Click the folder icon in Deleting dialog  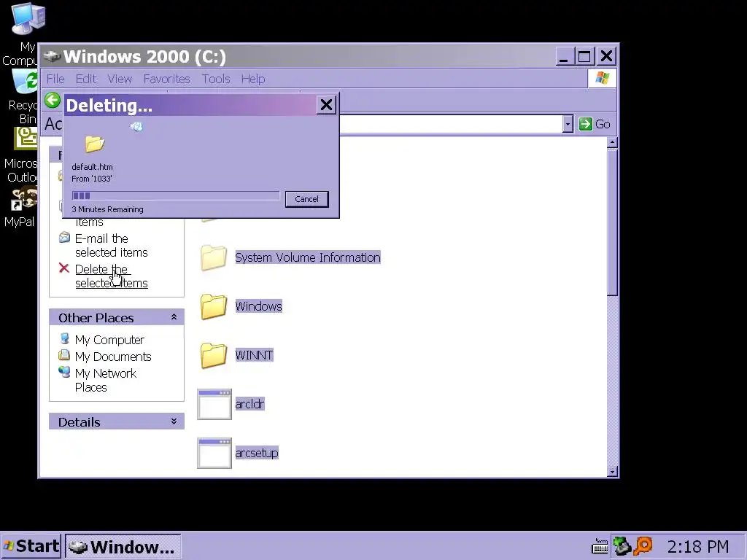(x=94, y=144)
